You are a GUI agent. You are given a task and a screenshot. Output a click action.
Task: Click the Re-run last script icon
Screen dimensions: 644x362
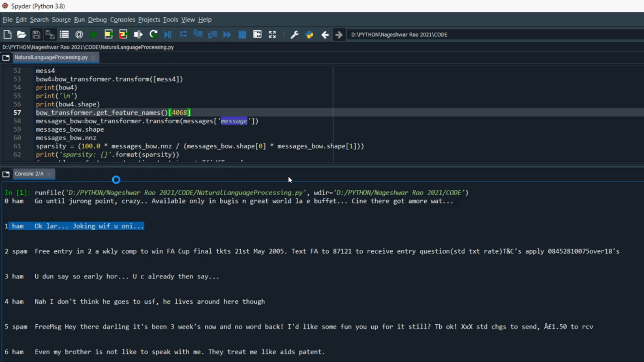coord(153,35)
